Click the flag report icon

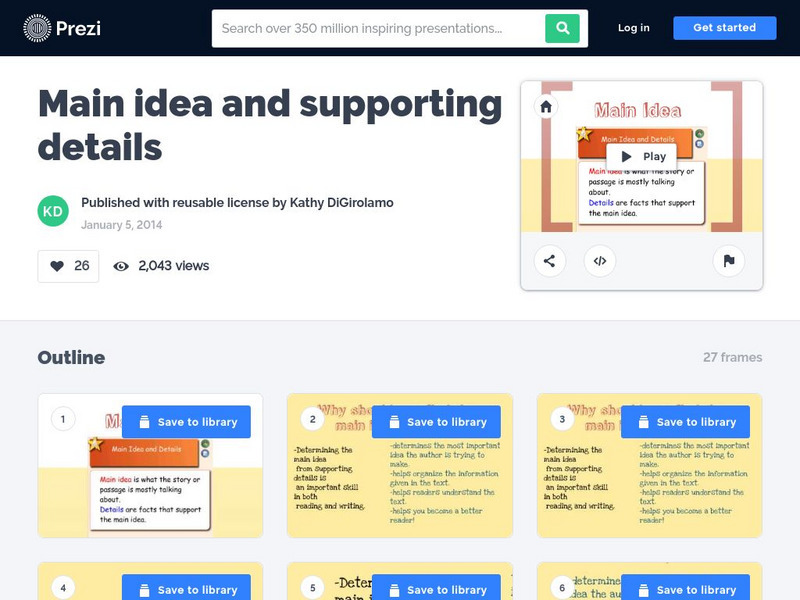729,261
